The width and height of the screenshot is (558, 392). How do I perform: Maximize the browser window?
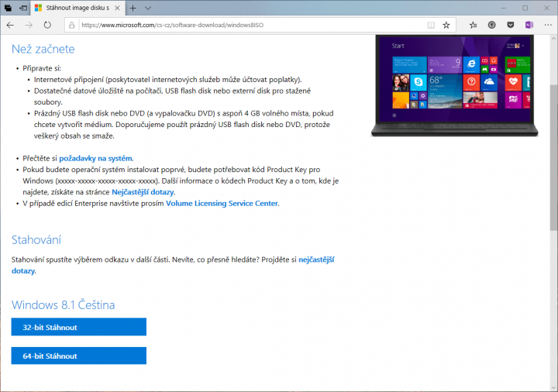click(x=525, y=8)
